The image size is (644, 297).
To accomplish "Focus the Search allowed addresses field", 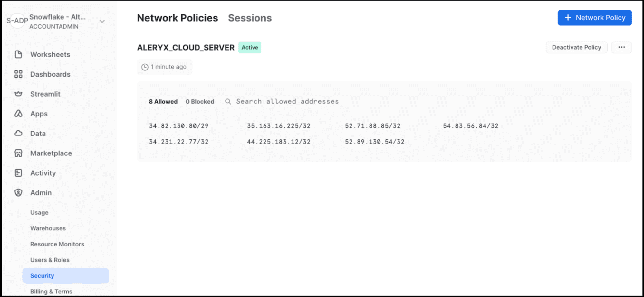I will click(x=287, y=102).
